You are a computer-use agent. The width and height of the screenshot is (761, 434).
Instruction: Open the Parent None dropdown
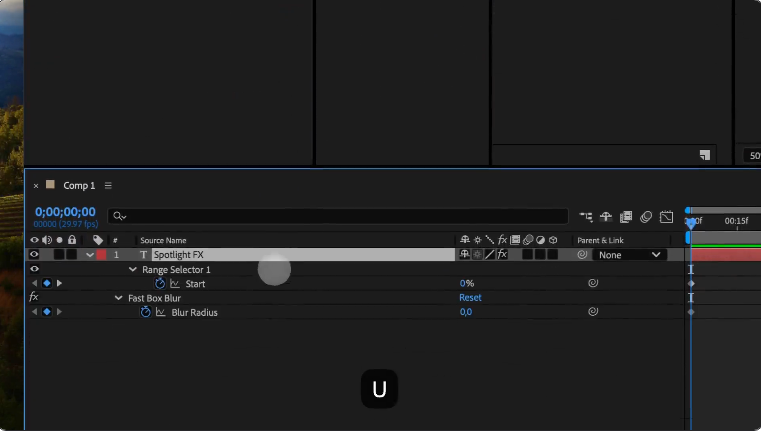pos(629,255)
